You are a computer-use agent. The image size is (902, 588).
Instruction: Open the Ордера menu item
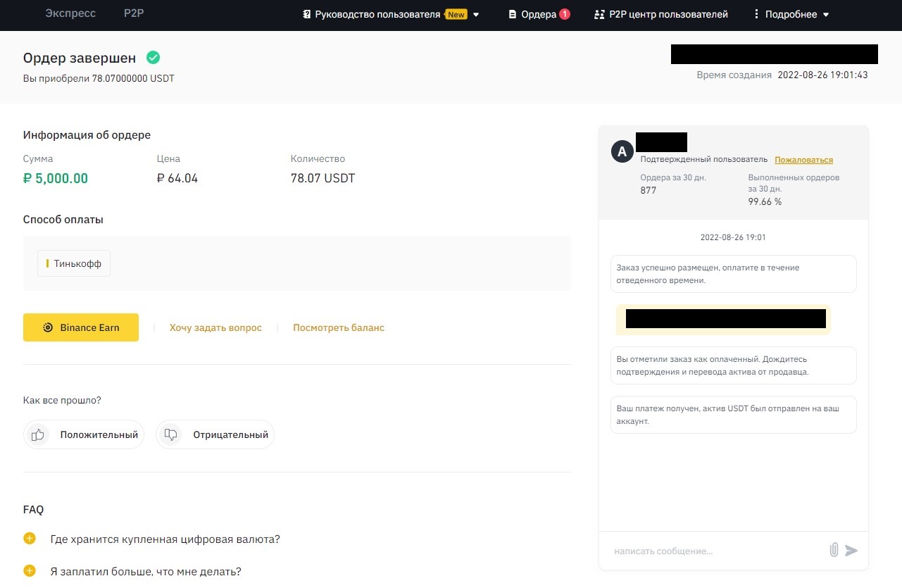539,14
